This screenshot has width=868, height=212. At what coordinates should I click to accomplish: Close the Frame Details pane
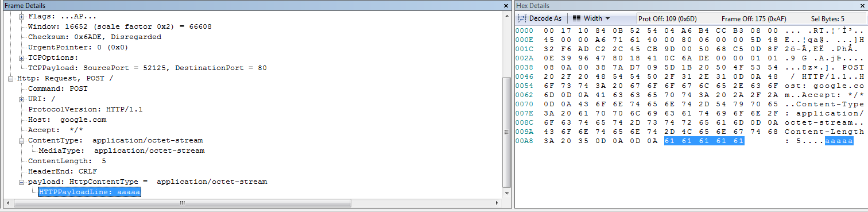click(506, 5)
